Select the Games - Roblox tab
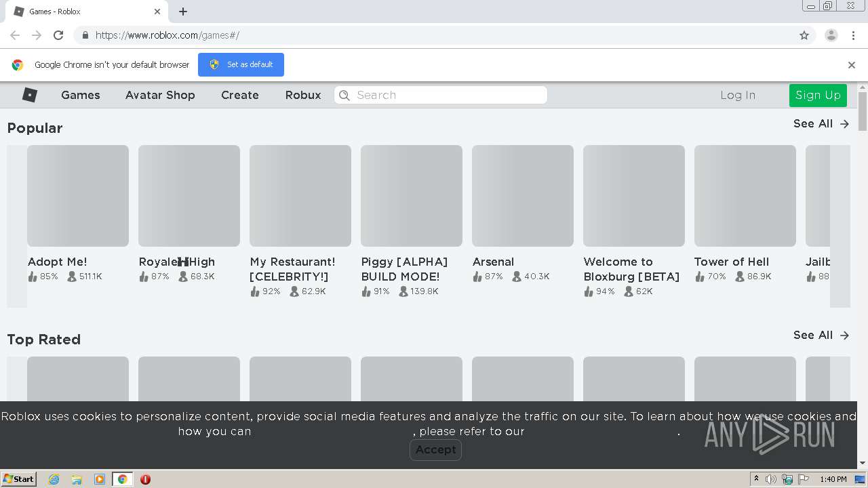This screenshot has width=868, height=488. [x=87, y=12]
